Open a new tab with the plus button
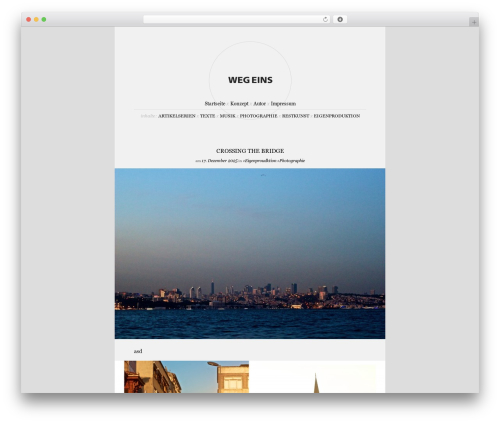The height and width of the screenshot is (423, 500). [x=474, y=22]
